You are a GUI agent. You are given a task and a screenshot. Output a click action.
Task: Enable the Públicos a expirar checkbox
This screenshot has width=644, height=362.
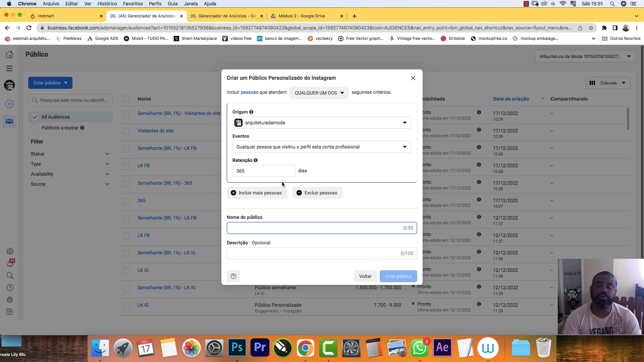pyautogui.click(x=35, y=128)
